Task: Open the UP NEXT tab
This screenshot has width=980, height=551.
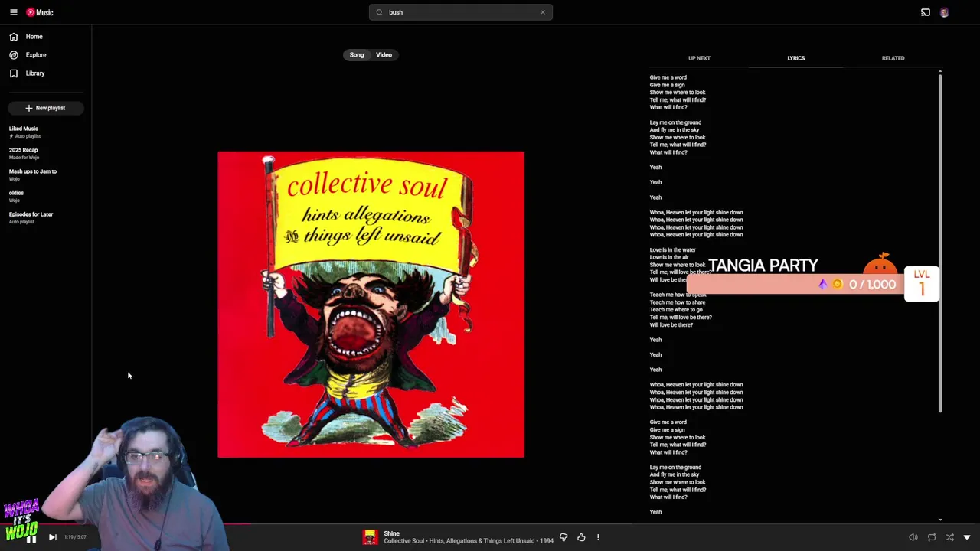Action: 699,58
